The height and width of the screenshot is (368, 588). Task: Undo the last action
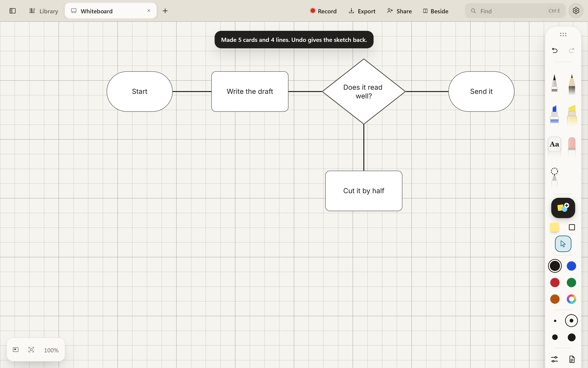[555, 50]
